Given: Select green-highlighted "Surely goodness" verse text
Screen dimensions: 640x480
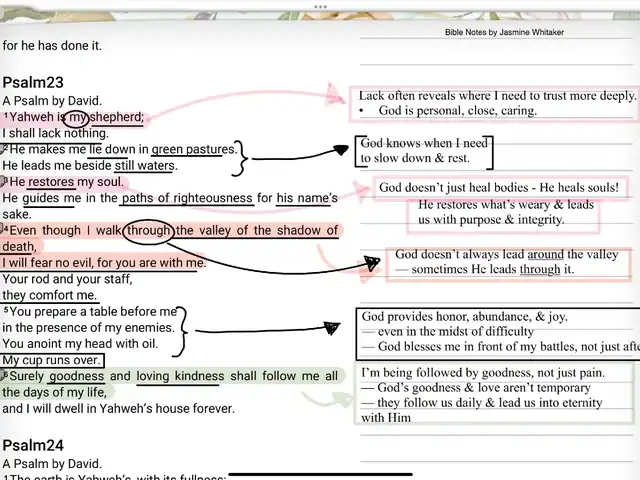Looking at the screenshot, I should tap(60, 377).
